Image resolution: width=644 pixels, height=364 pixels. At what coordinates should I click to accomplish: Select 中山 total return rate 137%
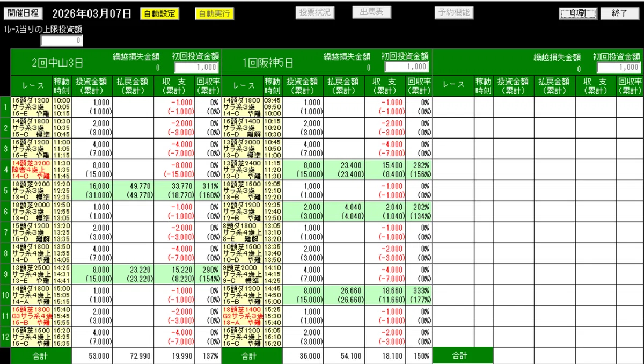click(x=210, y=356)
